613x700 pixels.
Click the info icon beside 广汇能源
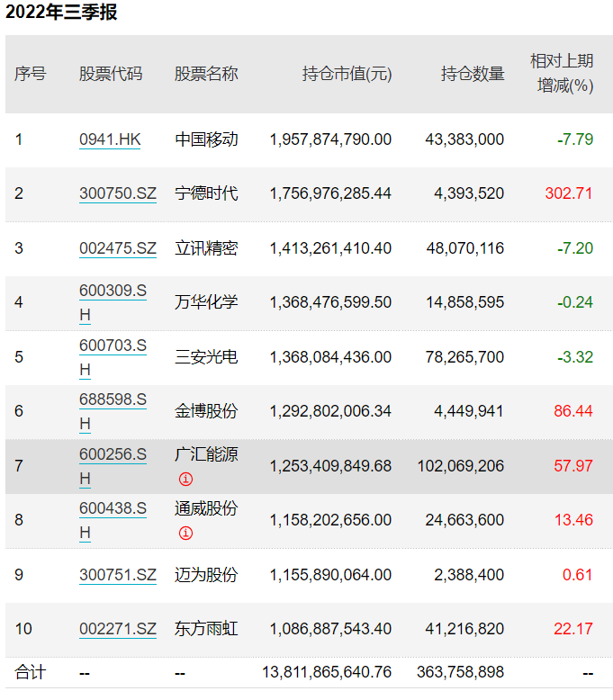tap(185, 479)
